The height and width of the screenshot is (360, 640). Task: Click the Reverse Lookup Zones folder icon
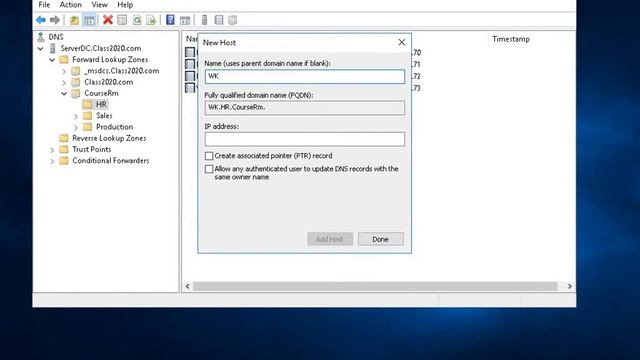[x=64, y=138]
